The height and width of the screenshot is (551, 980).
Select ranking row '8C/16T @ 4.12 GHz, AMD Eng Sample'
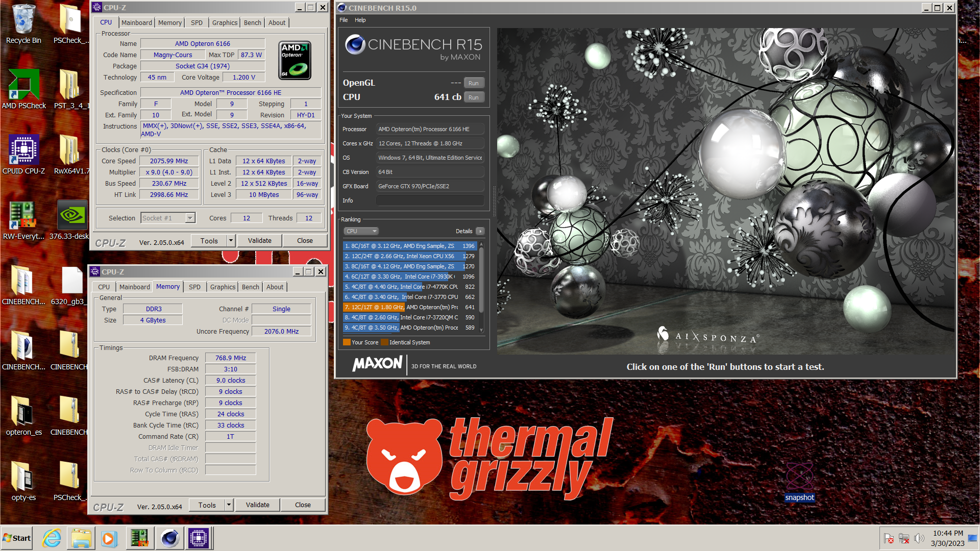click(410, 266)
